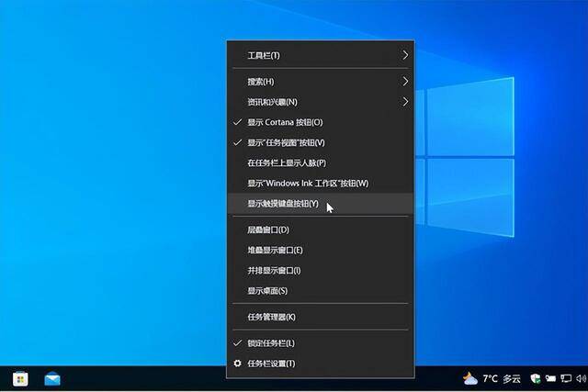588x392 pixels.
Task: Enable 在任务栏上显示人脉(P)
Action: point(321,163)
